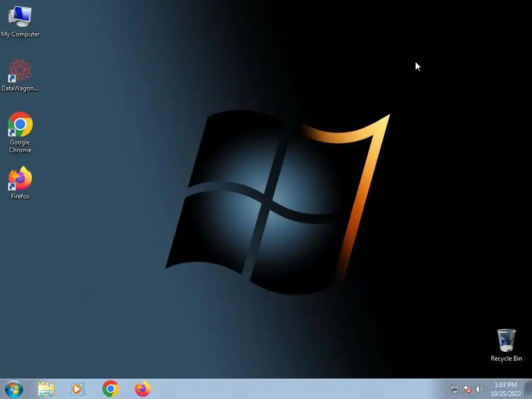This screenshot has width=532, height=399.
Task: Open Windows Explorer from the taskbar
Action: click(46, 389)
